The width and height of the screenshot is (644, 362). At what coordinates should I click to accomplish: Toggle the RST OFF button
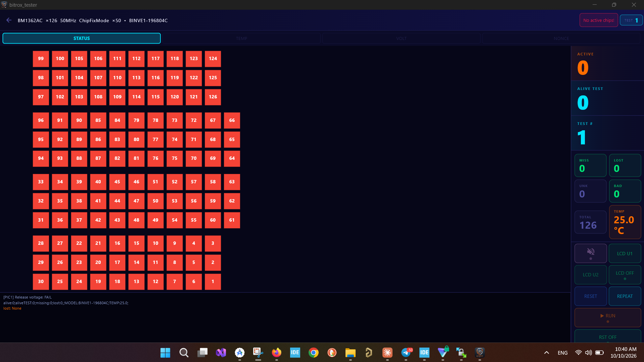tap(608, 336)
